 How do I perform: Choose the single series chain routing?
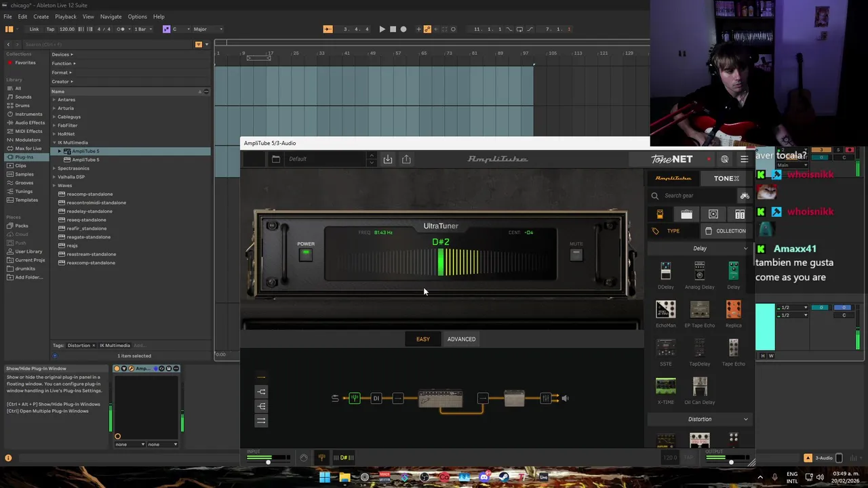pyautogui.click(x=261, y=377)
